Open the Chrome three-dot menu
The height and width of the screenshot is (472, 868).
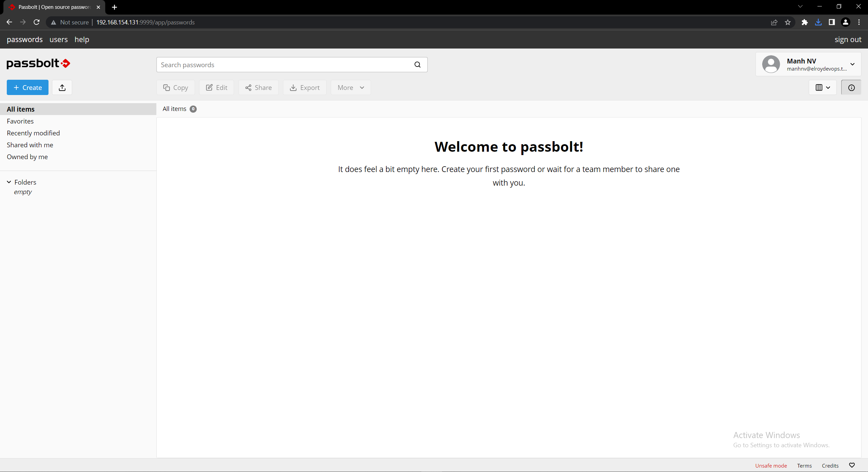pyautogui.click(x=859, y=22)
